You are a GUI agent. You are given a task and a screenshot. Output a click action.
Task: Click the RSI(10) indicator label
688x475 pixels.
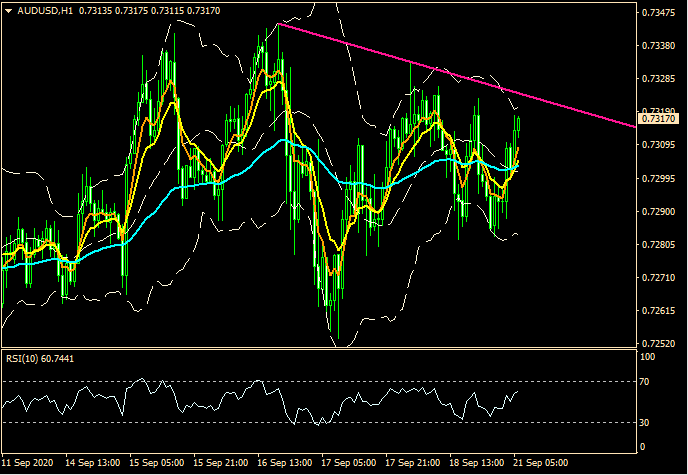point(25,358)
